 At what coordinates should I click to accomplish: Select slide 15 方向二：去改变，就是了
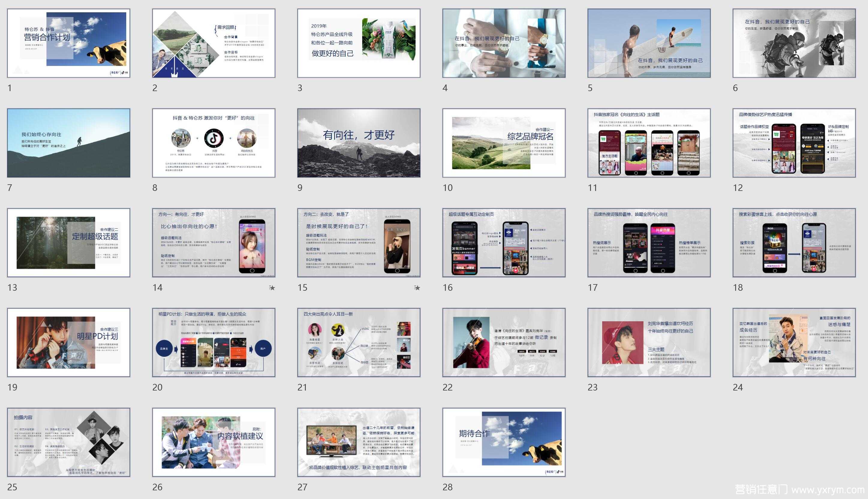[x=359, y=243]
